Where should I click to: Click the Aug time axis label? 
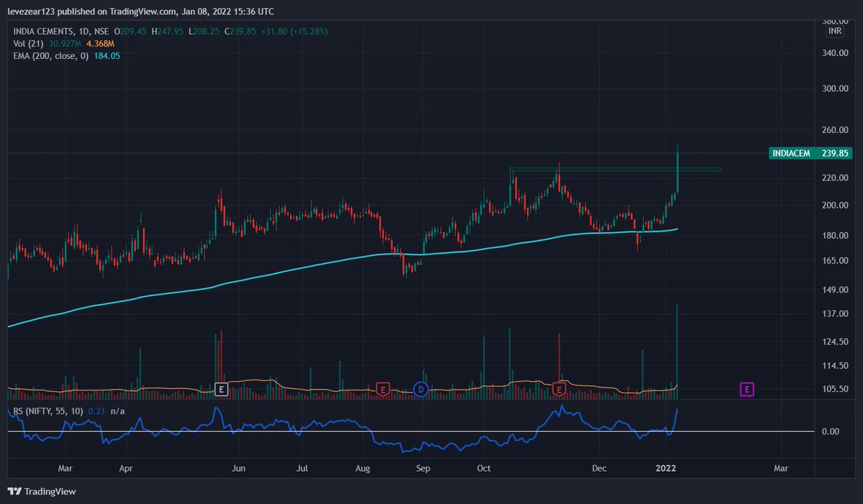(363, 469)
